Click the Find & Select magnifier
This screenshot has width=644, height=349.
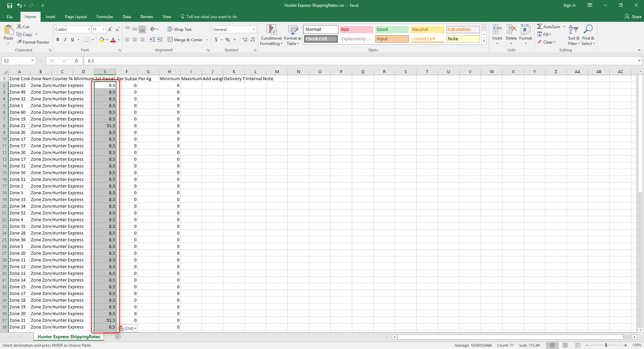click(x=588, y=30)
